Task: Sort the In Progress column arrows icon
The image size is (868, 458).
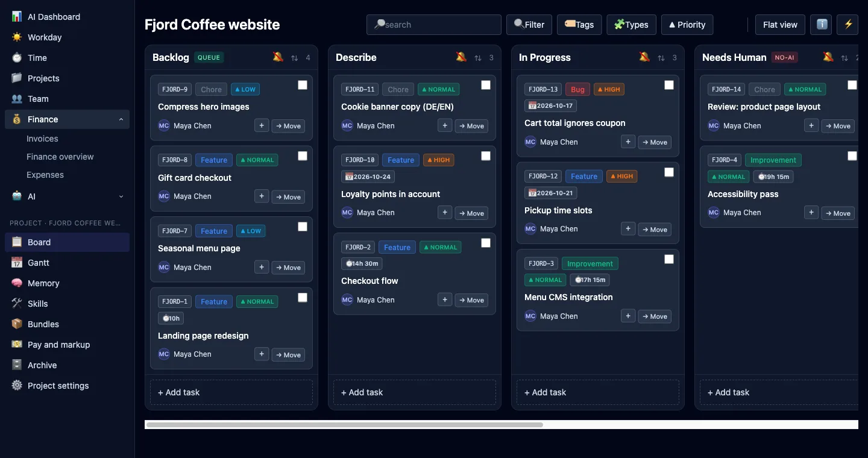Action: [661, 58]
